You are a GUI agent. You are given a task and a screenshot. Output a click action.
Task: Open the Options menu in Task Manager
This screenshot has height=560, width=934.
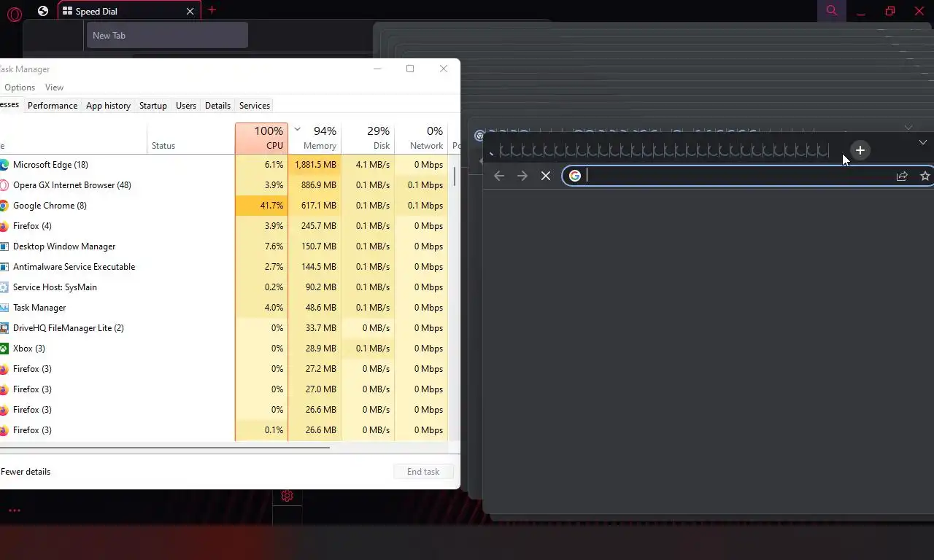click(19, 87)
